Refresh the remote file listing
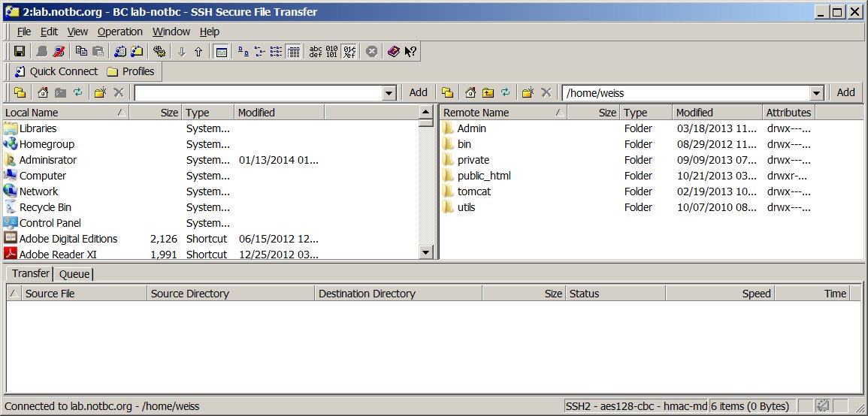This screenshot has height=416, width=868. tap(506, 92)
